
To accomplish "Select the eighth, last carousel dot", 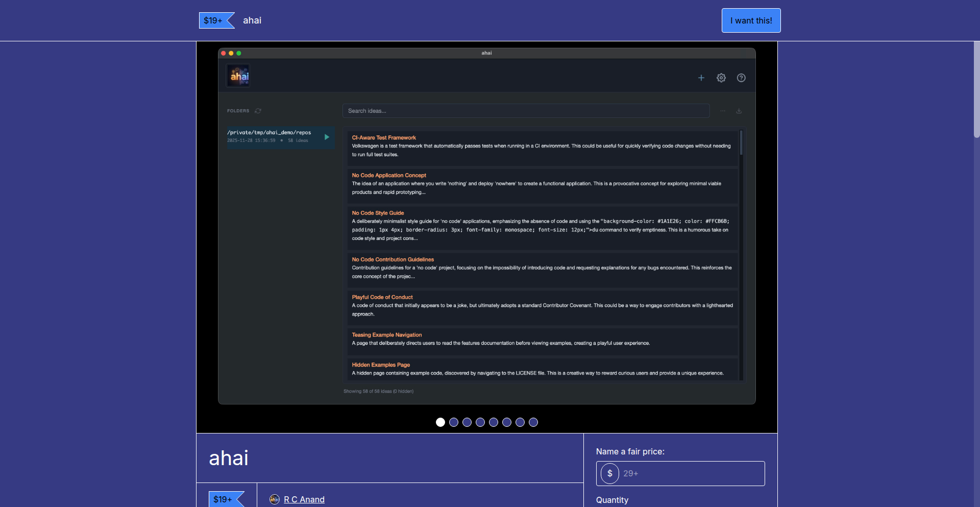I will pyautogui.click(x=533, y=422).
